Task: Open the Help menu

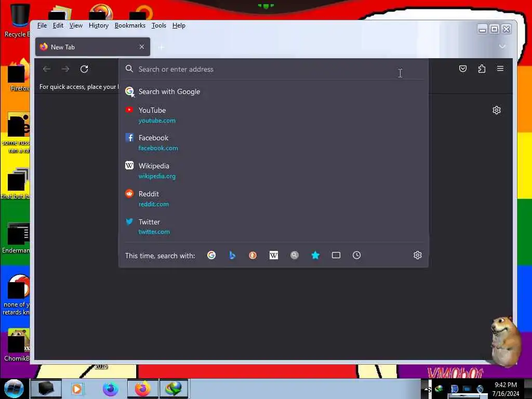Action: pos(179,25)
